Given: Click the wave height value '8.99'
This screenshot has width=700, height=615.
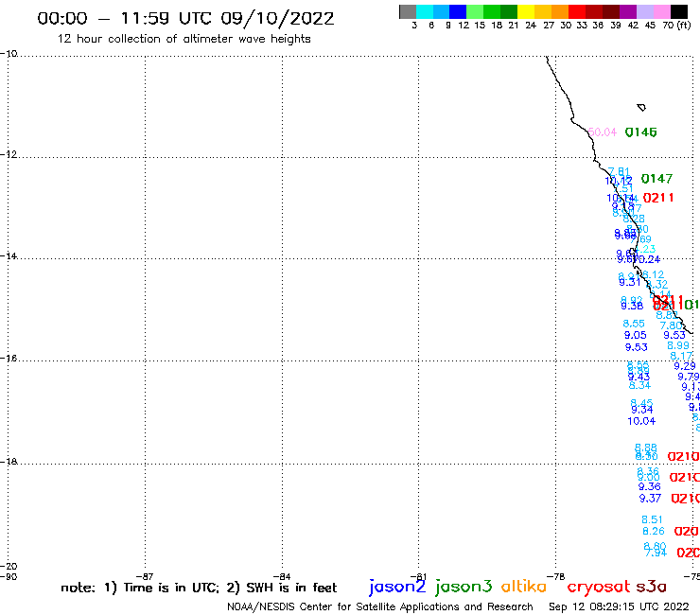Looking at the screenshot, I should click(678, 345).
